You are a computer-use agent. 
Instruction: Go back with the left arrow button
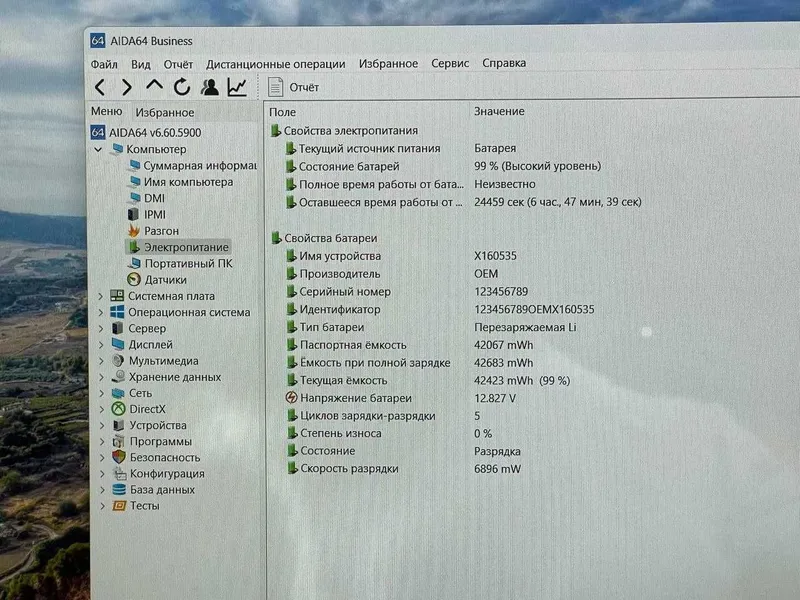(x=100, y=88)
